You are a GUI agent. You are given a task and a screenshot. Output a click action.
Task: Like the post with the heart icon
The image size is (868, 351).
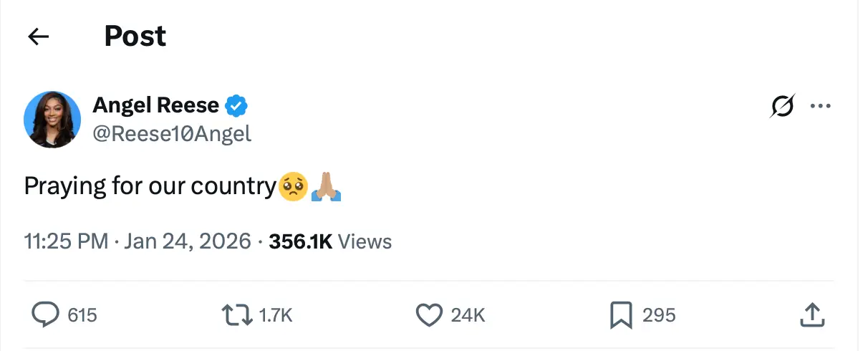pyautogui.click(x=428, y=314)
